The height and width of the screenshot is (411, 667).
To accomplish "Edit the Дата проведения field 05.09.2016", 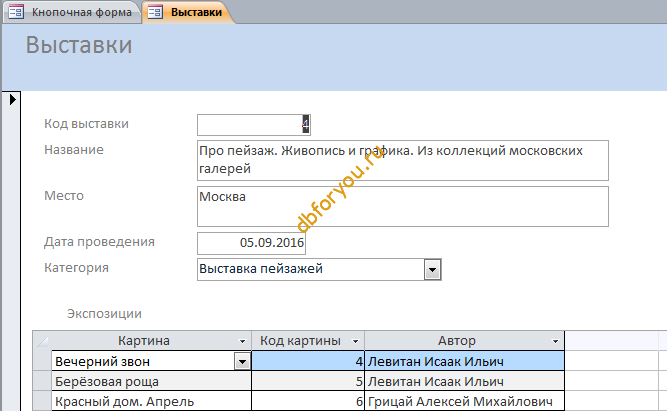I will click(251, 243).
